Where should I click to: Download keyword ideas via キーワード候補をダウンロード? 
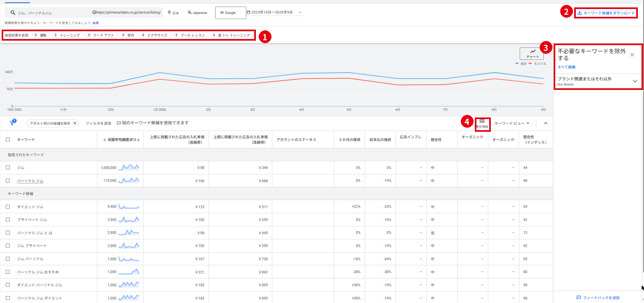[x=606, y=13]
